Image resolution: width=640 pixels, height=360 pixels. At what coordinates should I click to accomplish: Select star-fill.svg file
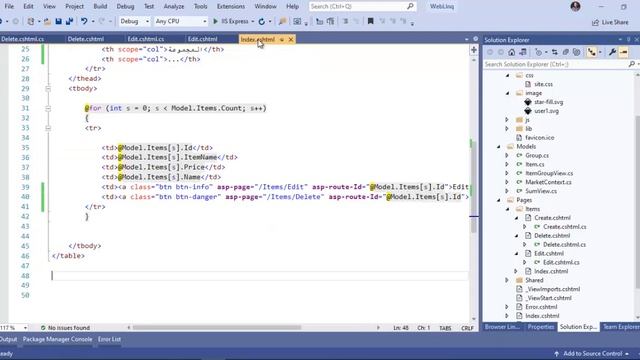click(549, 102)
